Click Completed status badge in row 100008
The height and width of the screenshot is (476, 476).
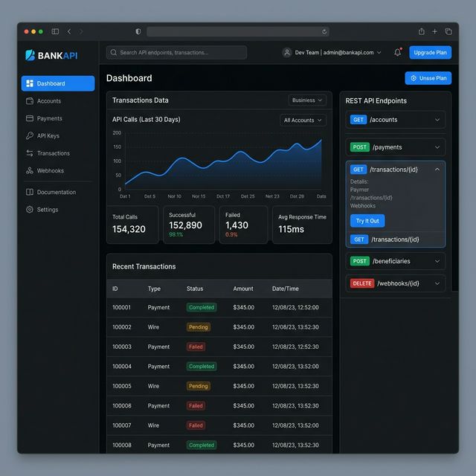point(202,445)
